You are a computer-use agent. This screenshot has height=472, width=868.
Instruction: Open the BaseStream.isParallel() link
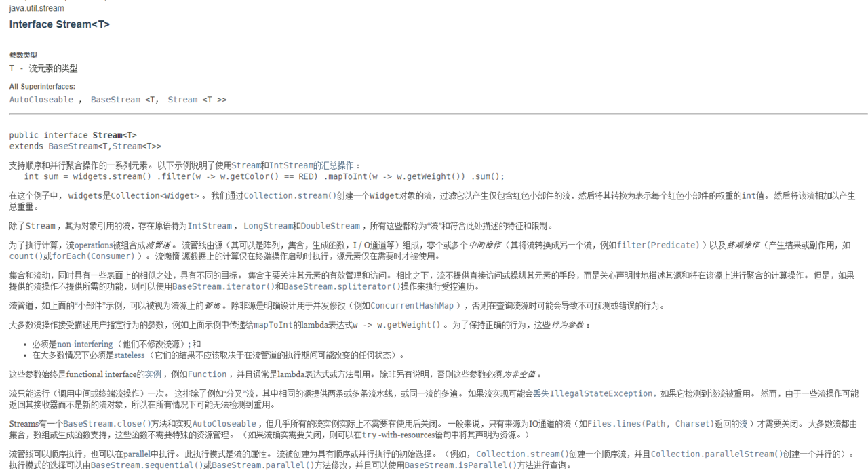click(x=454, y=466)
